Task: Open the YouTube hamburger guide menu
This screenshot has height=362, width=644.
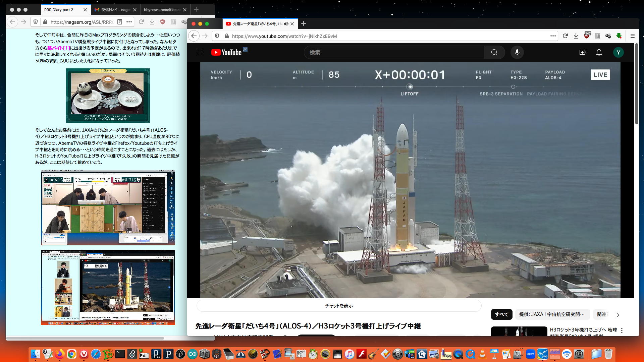Action: coord(199,52)
